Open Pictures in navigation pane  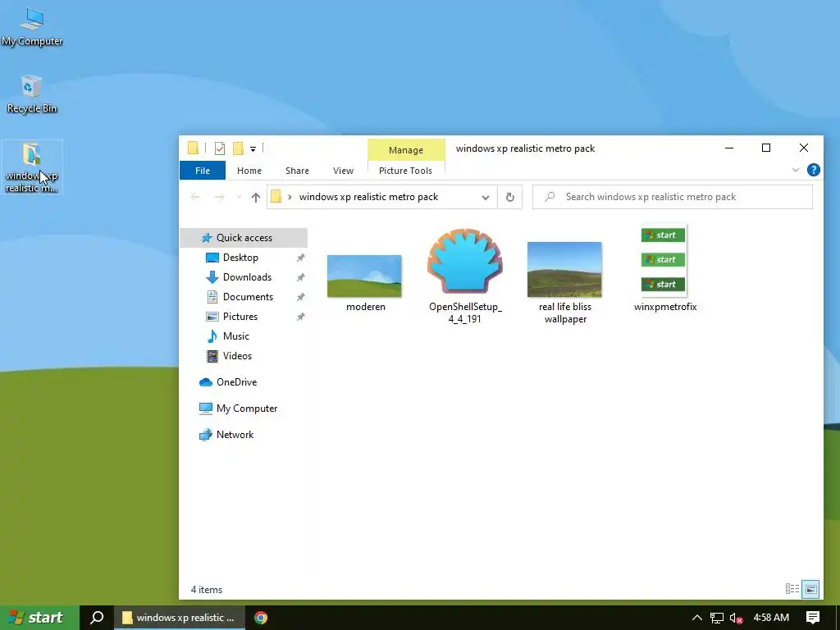click(x=240, y=317)
